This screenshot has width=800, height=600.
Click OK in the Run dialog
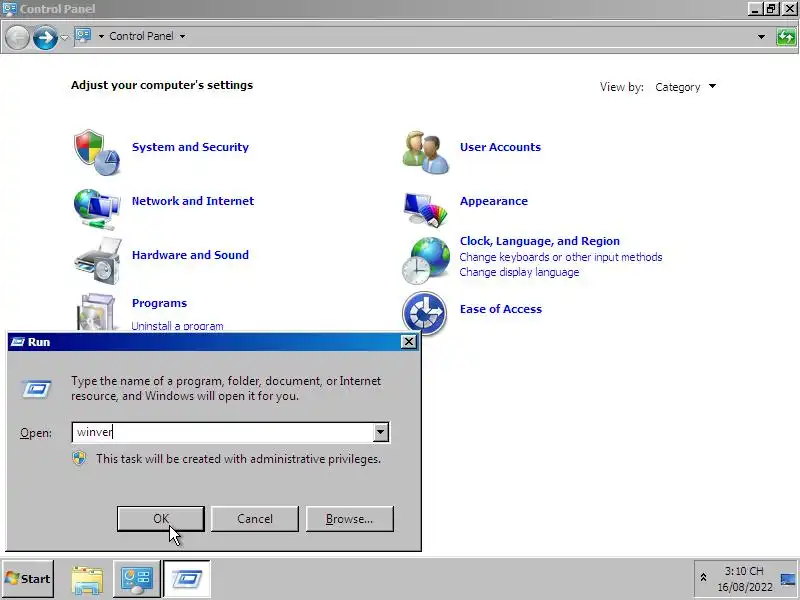(x=161, y=519)
